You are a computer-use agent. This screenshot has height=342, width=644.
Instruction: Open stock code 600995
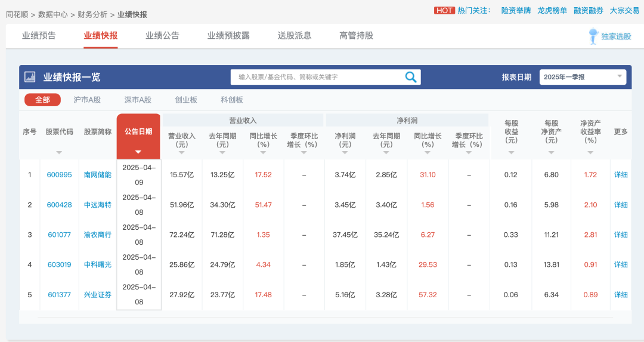[x=59, y=175]
